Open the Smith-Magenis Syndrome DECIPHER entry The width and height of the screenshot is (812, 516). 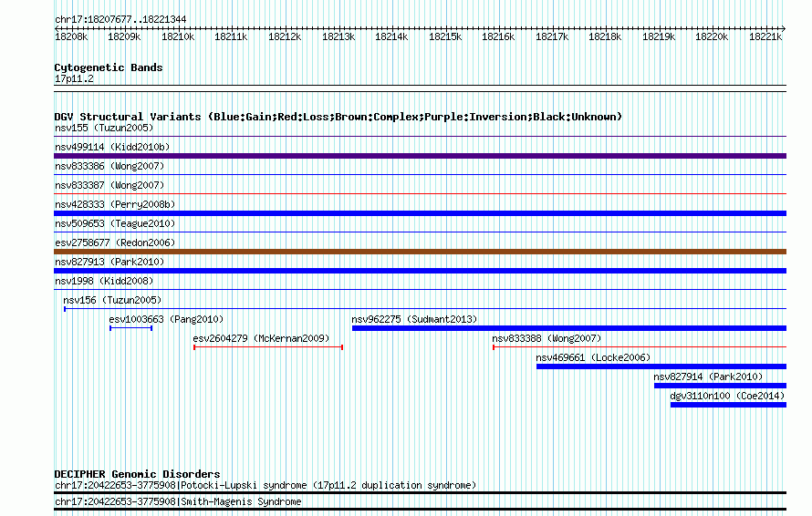pos(178,502)
